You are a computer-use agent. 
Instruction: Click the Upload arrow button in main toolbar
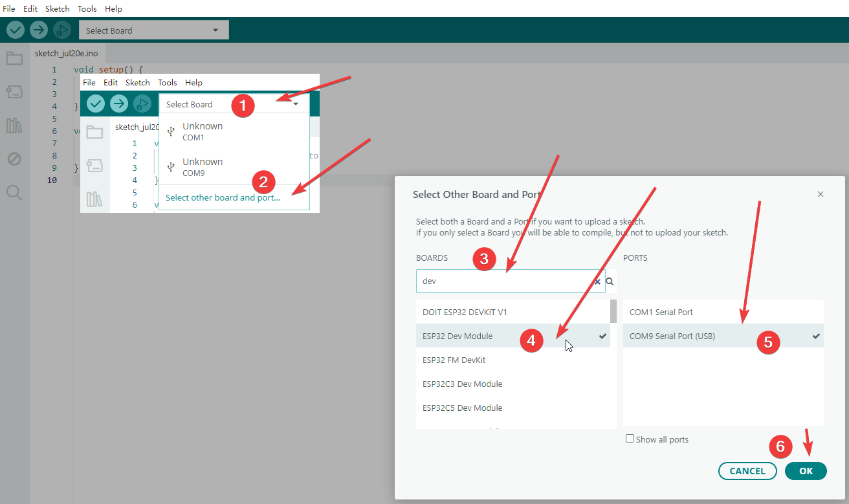pos(39,30)
